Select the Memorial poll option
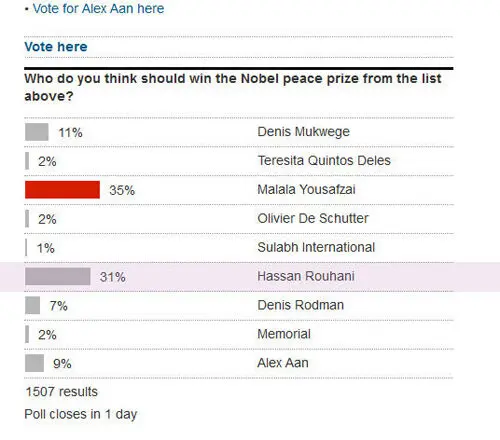Image resolution: width=500 pixels, height=440 pixels. coord(239,335)
